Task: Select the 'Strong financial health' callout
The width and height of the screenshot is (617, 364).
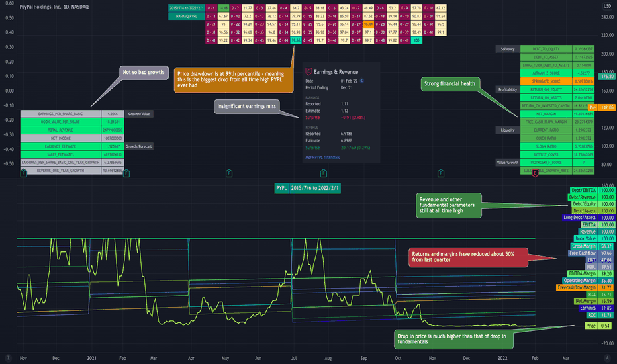Action: (x=450, y=84)
